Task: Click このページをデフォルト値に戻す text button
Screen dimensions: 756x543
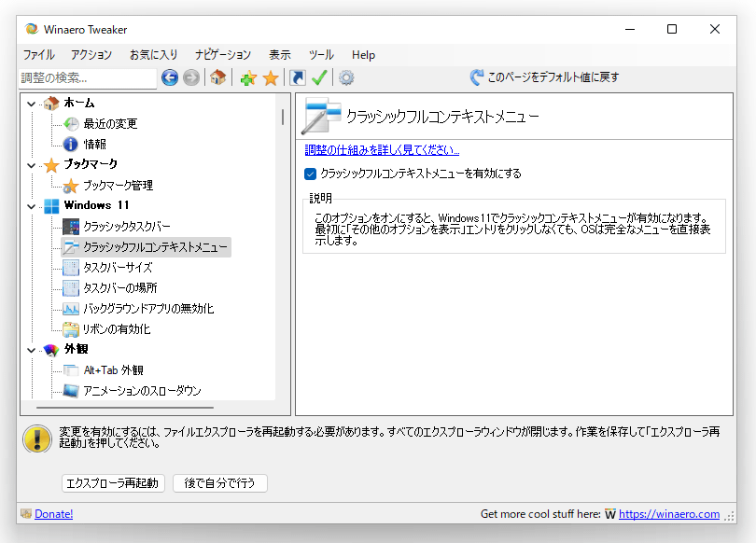Action: point(553,77)
